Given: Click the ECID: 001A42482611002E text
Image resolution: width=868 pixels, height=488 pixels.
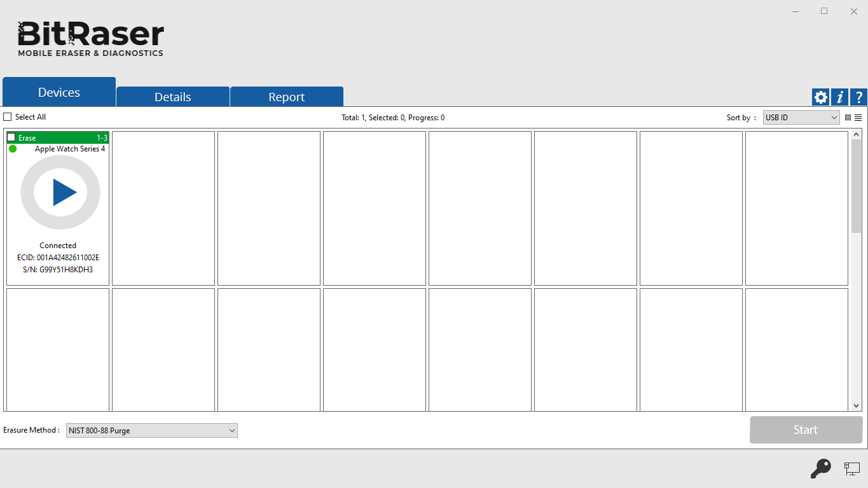Looking at the screenshot, I should [x=58, y=258].
